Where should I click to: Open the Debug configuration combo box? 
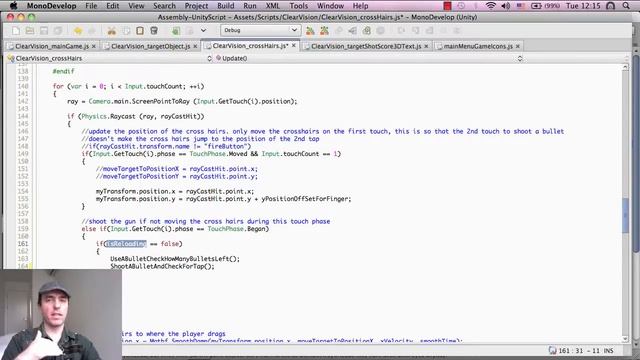pos(260,30)
